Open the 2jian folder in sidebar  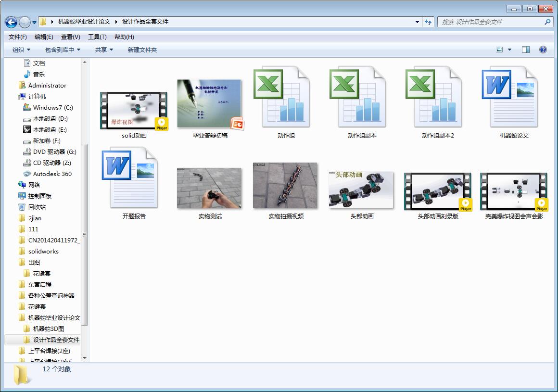point(35,218)
